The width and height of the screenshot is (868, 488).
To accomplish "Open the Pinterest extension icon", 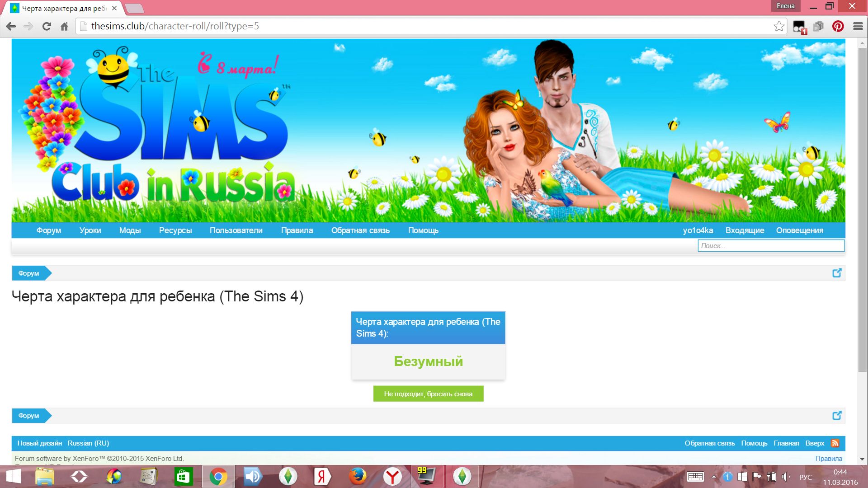I will tap(838, 26).
